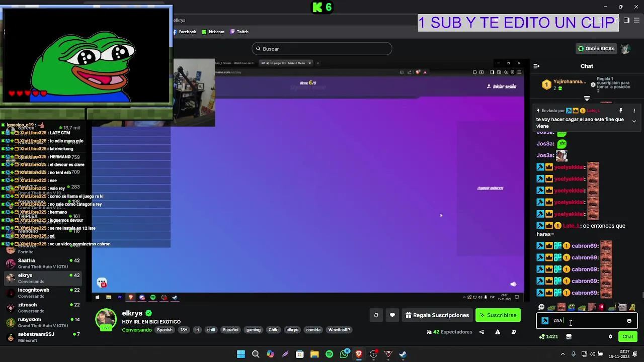Expand the pinned message chevron
This screenshot has height=362, width=644.
pyautogui.click(x=634, y=121)
